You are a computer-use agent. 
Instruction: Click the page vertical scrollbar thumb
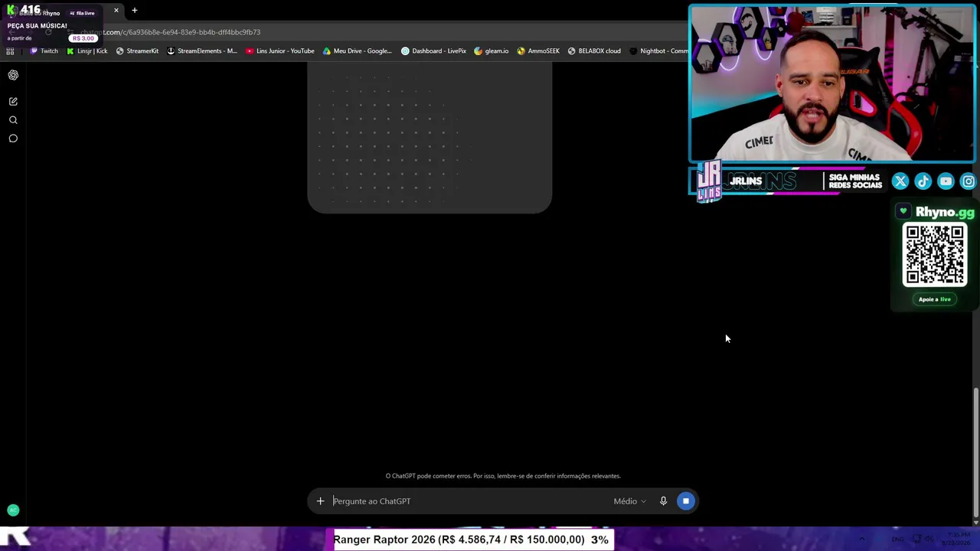tap(975, 452)
